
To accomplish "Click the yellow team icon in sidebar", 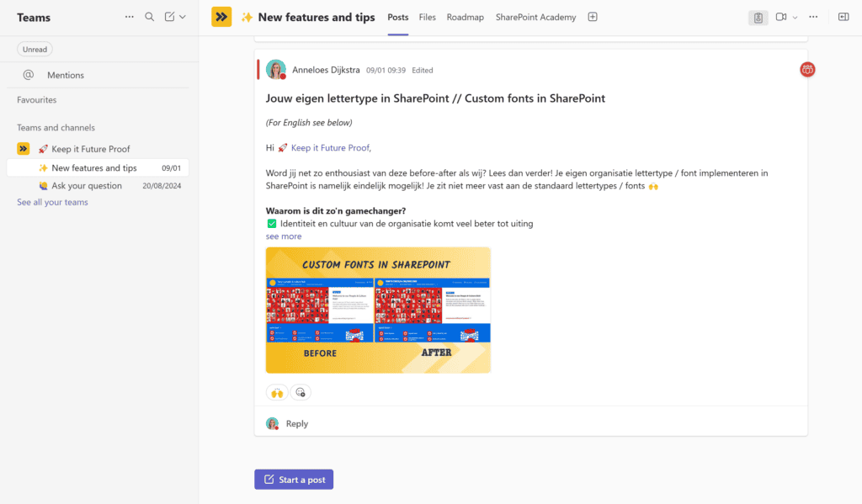I will point(23,148).
